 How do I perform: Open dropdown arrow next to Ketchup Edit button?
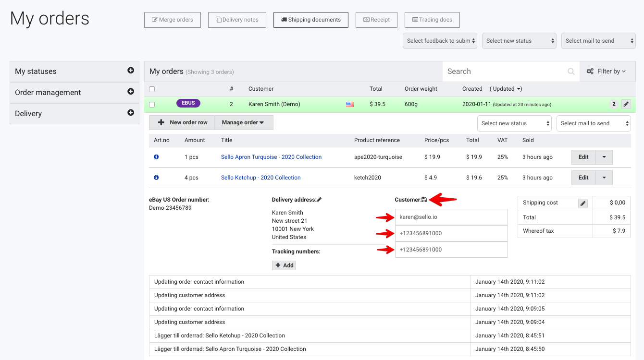[604, 178]
